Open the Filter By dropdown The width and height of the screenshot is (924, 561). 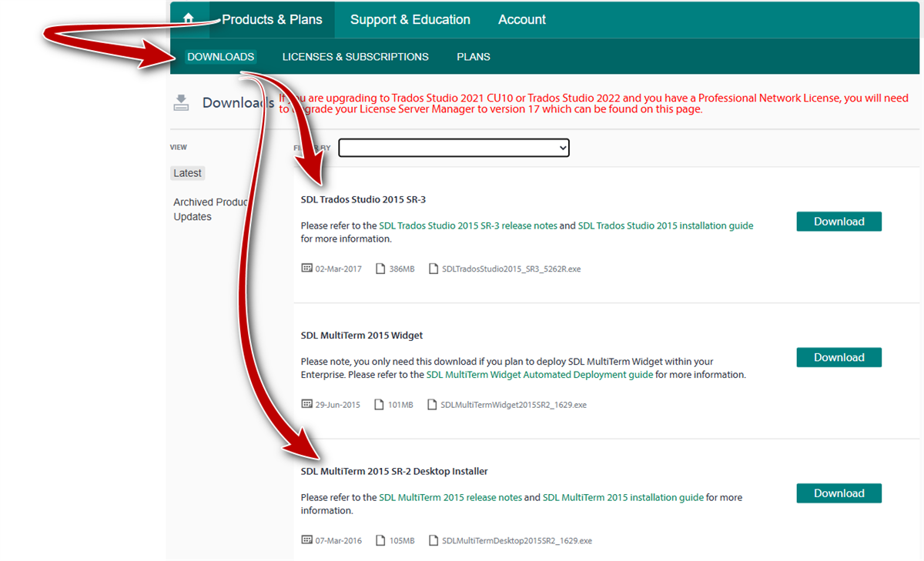(x=454, y=147)
